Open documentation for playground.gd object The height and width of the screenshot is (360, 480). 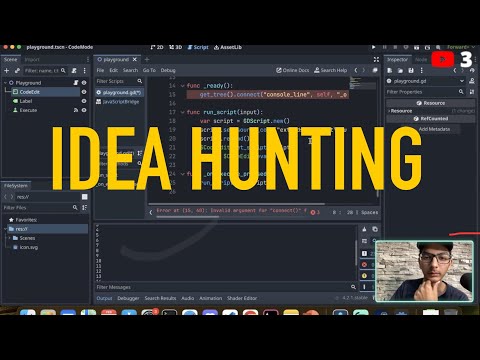coord(472,81)
